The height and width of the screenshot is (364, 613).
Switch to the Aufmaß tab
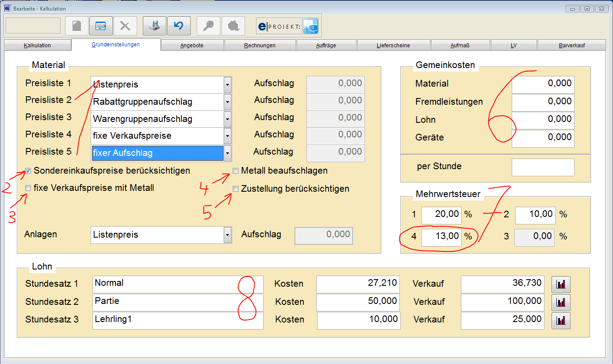(460, 45)
